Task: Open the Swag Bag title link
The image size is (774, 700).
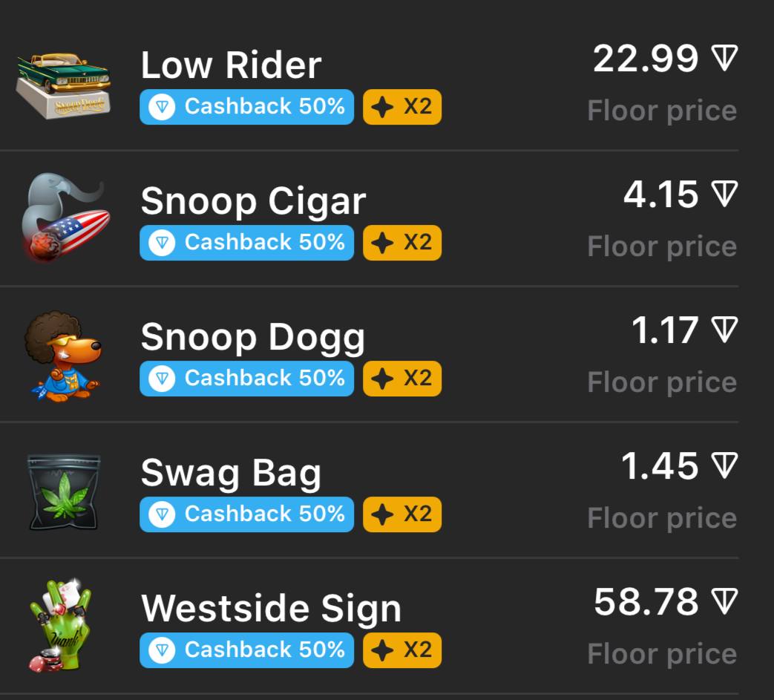Action: tap(231, 474)
